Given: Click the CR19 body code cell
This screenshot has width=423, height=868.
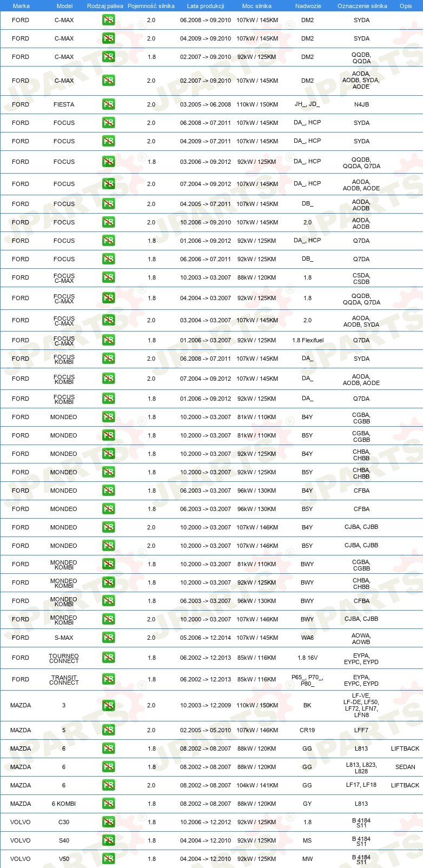Looking at the screenshot, I should point(307,730).
